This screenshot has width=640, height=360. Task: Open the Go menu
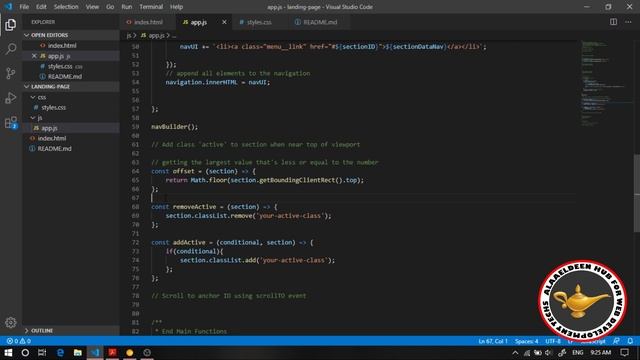(x=110, y=7)
